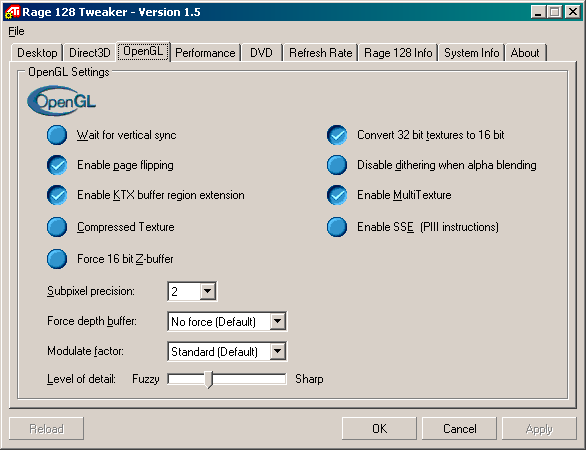Image resolution: width=586 pixels, height=450 pixels.
Task: Open the Performance tab
Action: point(205,53)
